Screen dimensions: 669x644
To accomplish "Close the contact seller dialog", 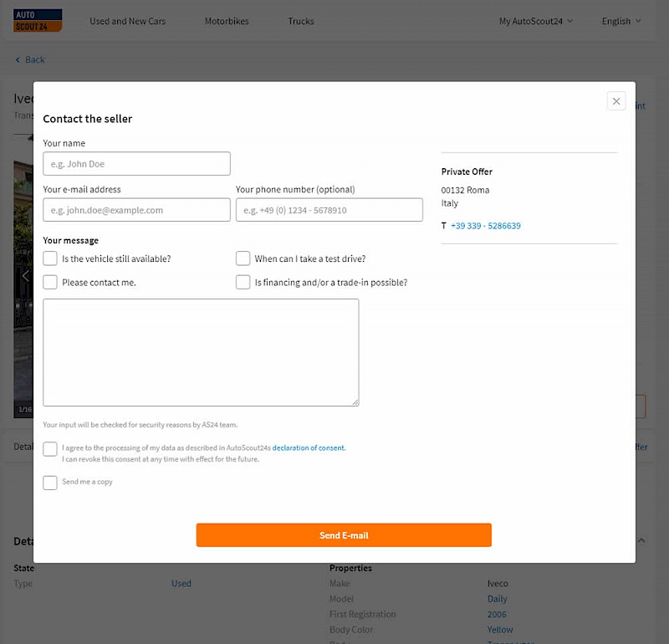I will [x=616, y=101].
